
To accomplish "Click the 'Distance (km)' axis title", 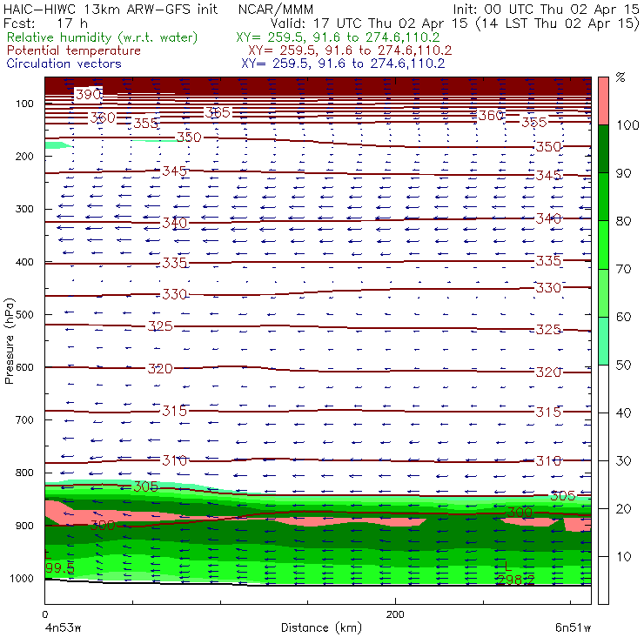I will 322,627.
